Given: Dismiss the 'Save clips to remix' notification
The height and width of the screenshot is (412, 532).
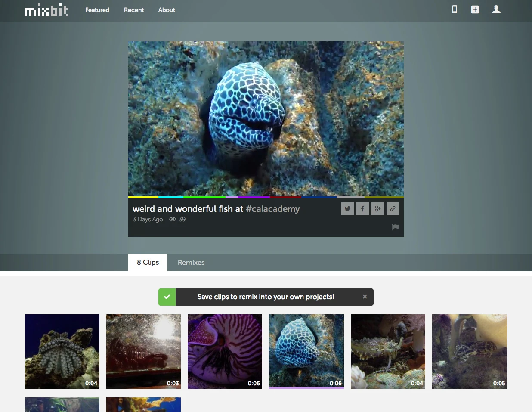Looking at the screenshot, I should click(365, 297).
